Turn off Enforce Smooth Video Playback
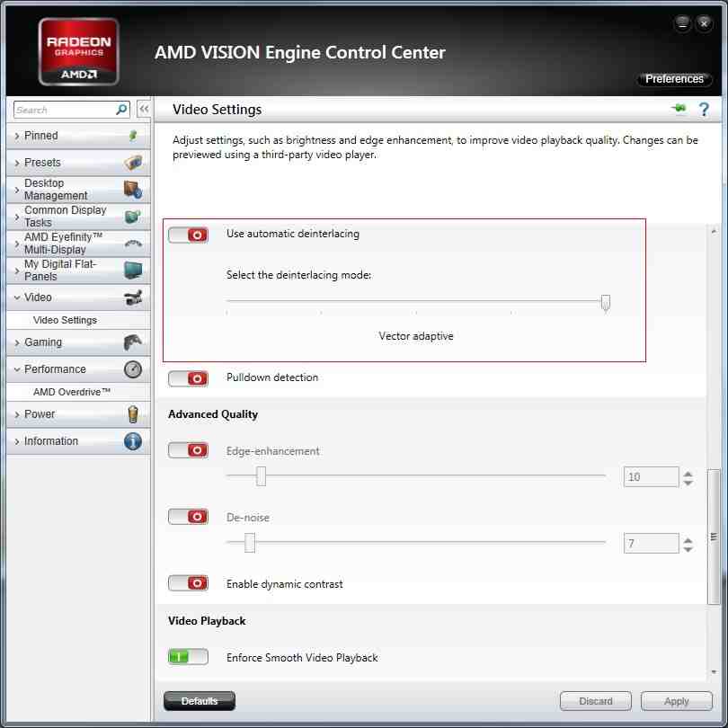The height and width of the screenshot is (728, 728). [x=188, y=658]
